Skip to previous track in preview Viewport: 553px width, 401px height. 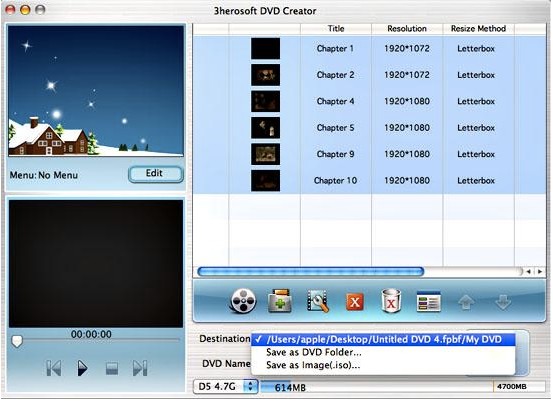pos(54,368)
